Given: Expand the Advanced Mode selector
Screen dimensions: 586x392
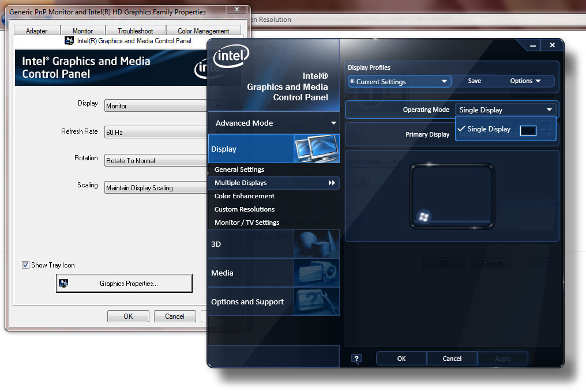Looking at the screenshot, I should click(273, 123).
